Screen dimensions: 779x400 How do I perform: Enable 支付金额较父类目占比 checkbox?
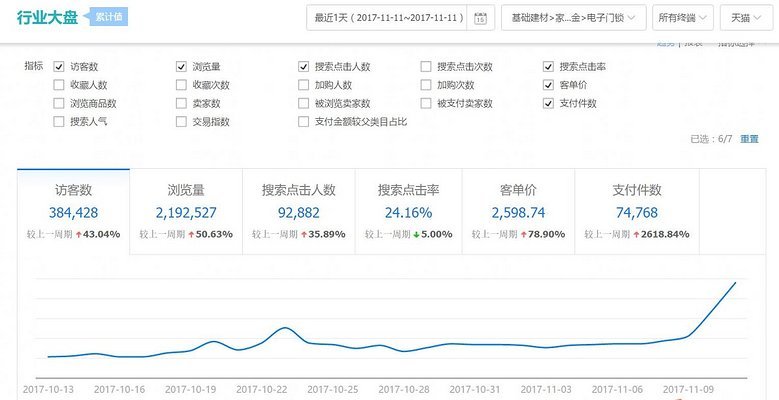click(x=304, y=122)
